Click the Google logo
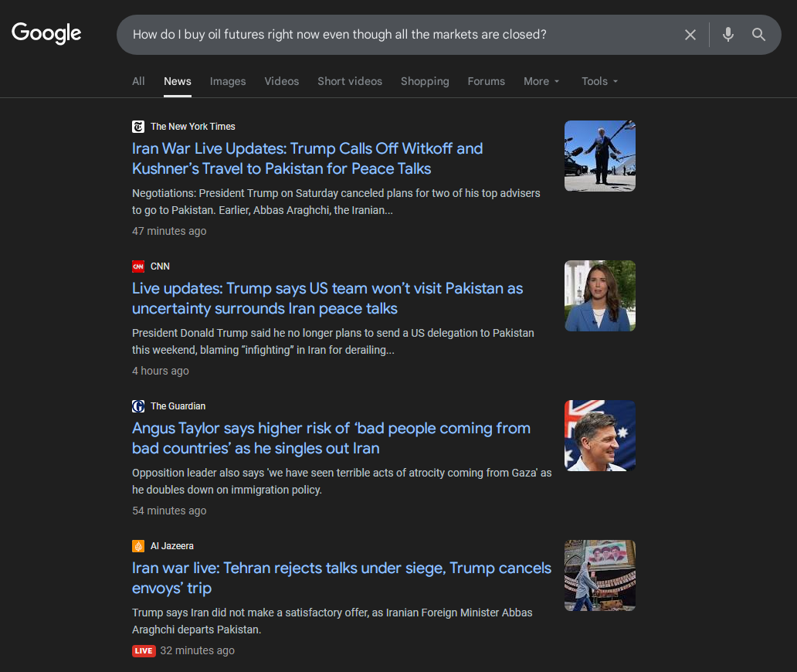The height and width of the screenshot is (672, 797). pyautogui.click(x=46, y=33)
